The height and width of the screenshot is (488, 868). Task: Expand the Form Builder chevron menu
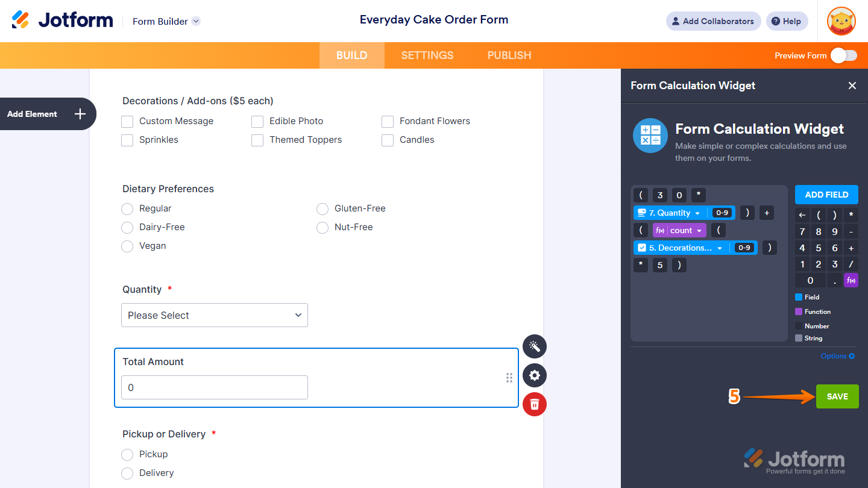coord(195,21)
